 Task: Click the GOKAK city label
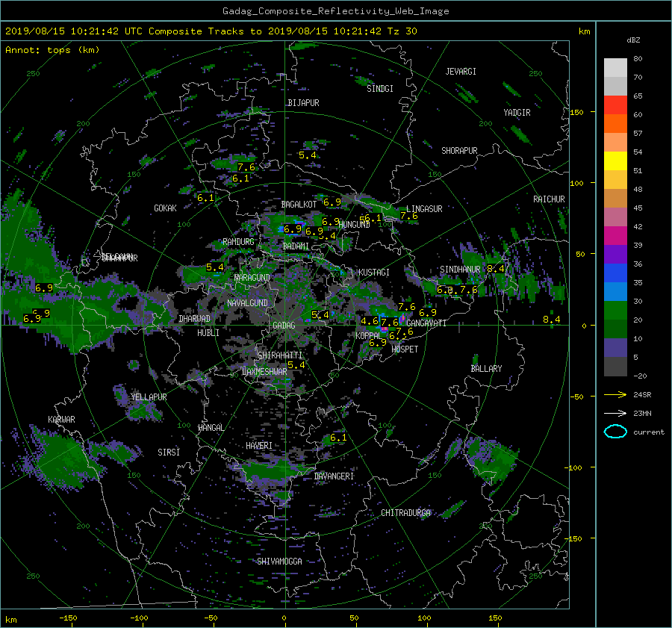(166, 208)
